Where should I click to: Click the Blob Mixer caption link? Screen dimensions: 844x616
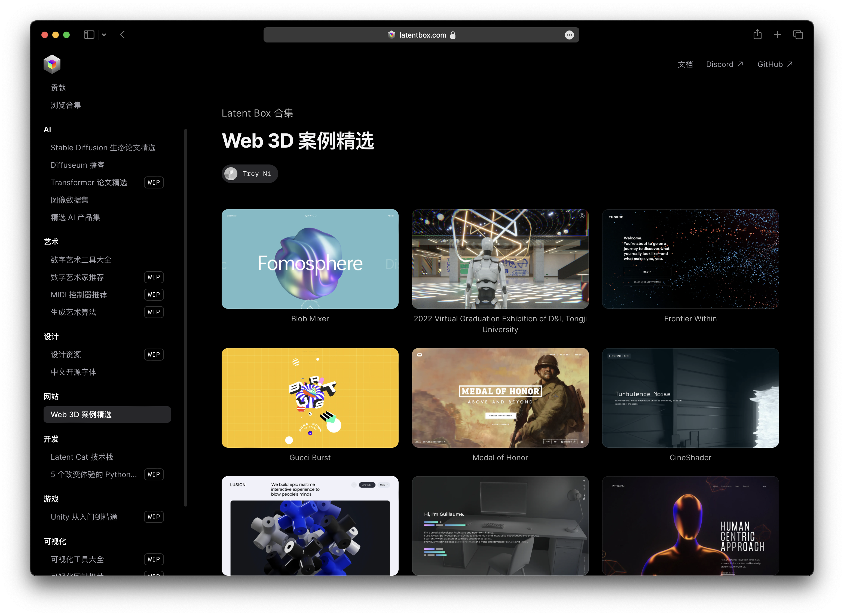coord(310,319)
